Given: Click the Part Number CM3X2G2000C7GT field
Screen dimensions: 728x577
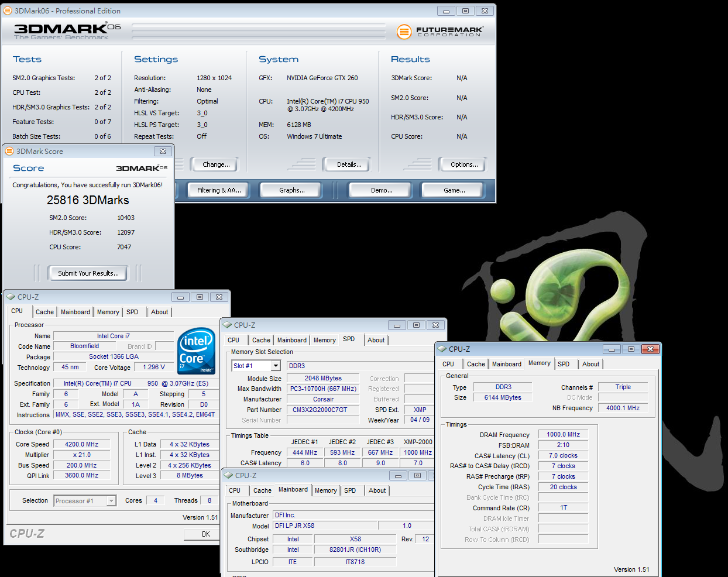Looking at the screenshot, I should (x=323, y=410).
